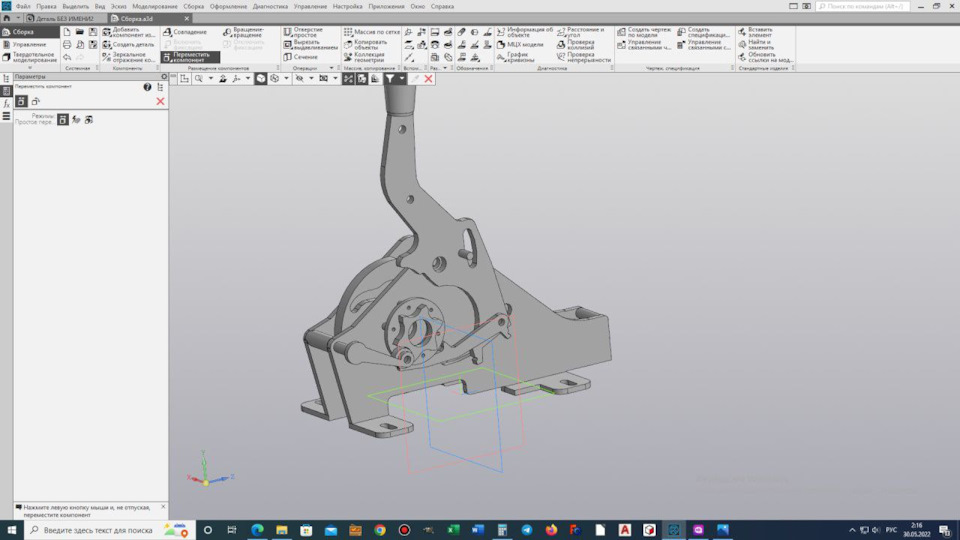Screen dimensions: 960x540
Task: Open the Моделирование menu
Action: [155, 6]
